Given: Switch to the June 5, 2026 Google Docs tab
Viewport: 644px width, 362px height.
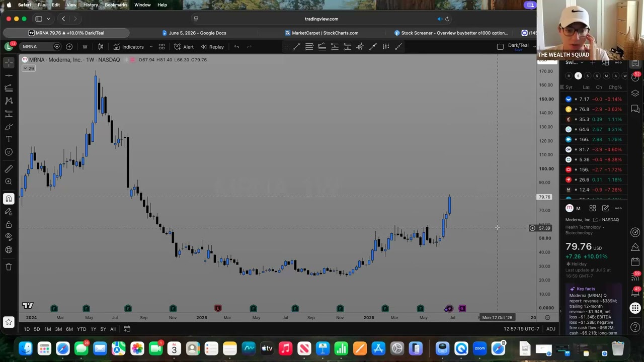Looking at the screenshot, I should [194, 33].
